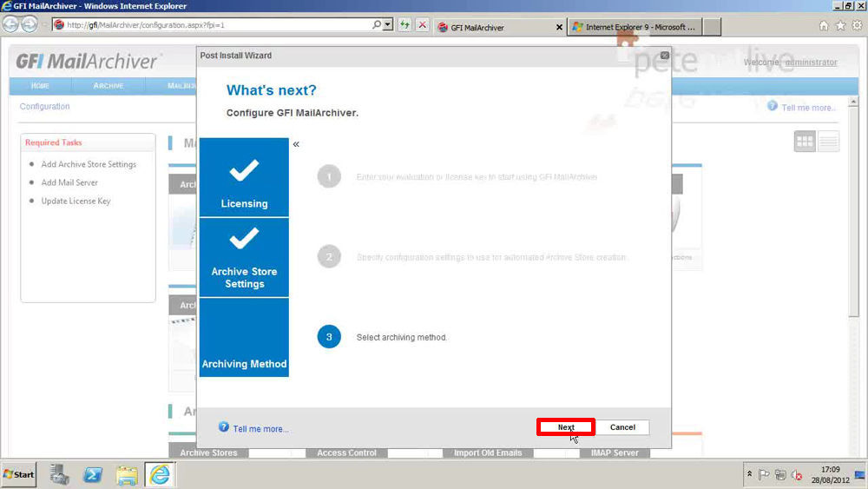Click administrator user link
The height and width of the screenshot is (489, 868).
[811, 62]
